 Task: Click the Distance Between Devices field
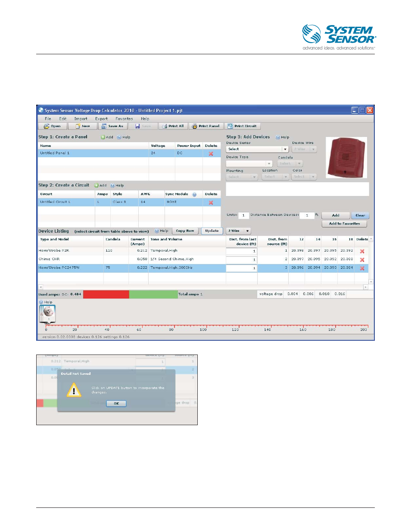307,215
